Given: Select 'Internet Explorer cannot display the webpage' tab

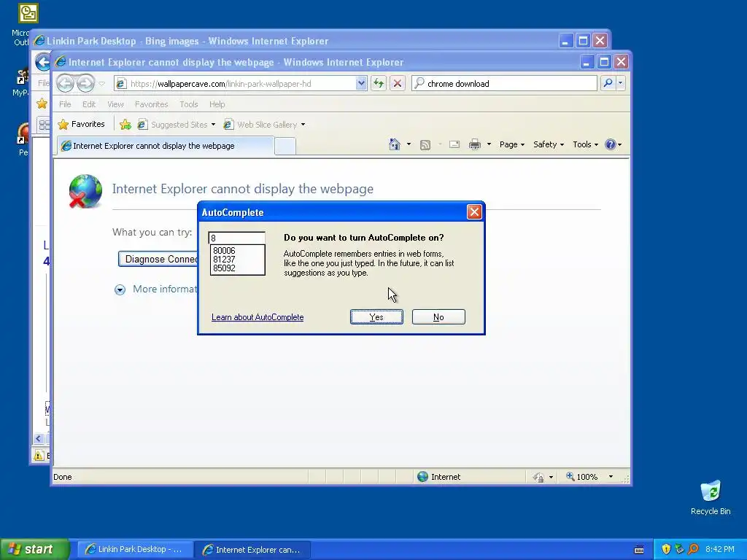Looking at the screenshot, I should coord(166,146).
